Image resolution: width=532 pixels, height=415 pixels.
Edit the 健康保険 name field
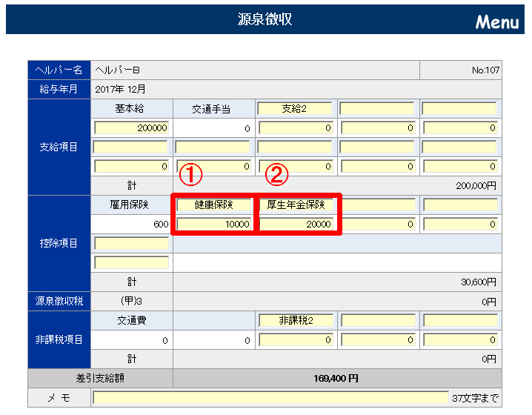213,205
